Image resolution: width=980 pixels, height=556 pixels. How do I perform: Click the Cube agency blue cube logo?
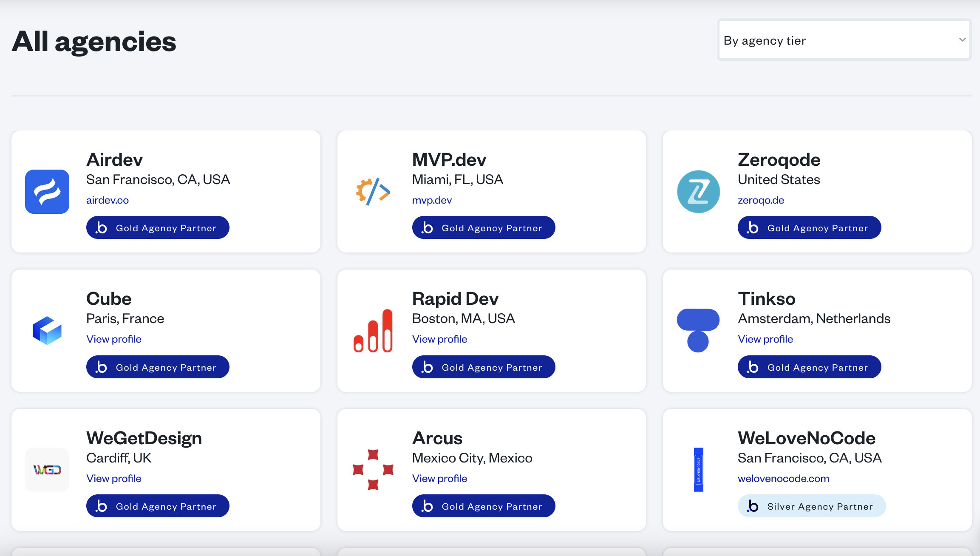point(47,331)
